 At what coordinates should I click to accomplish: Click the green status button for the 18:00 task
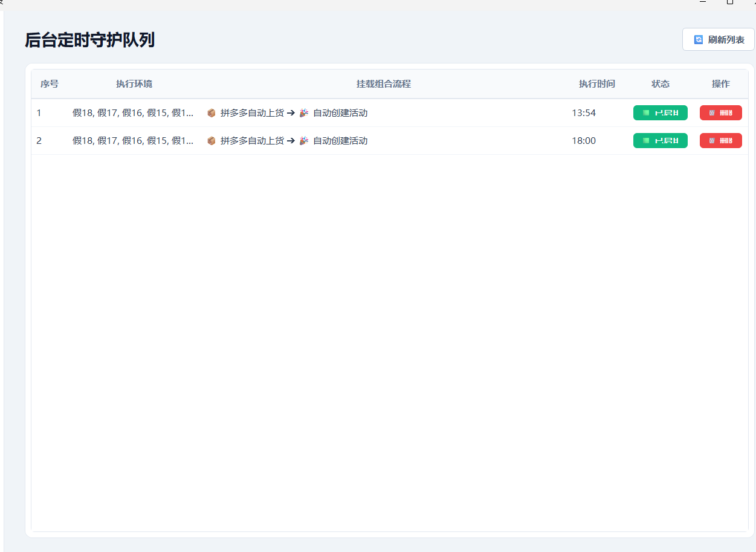coord(660,141)
